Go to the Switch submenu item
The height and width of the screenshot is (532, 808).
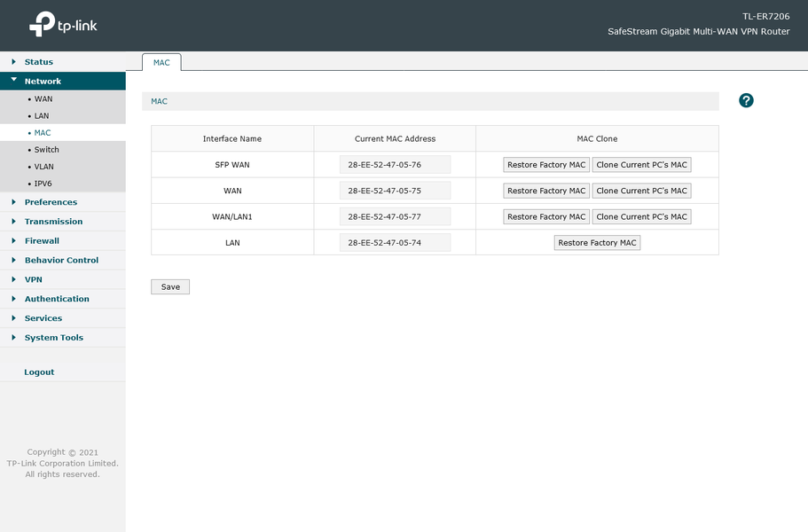click(46, 149)
